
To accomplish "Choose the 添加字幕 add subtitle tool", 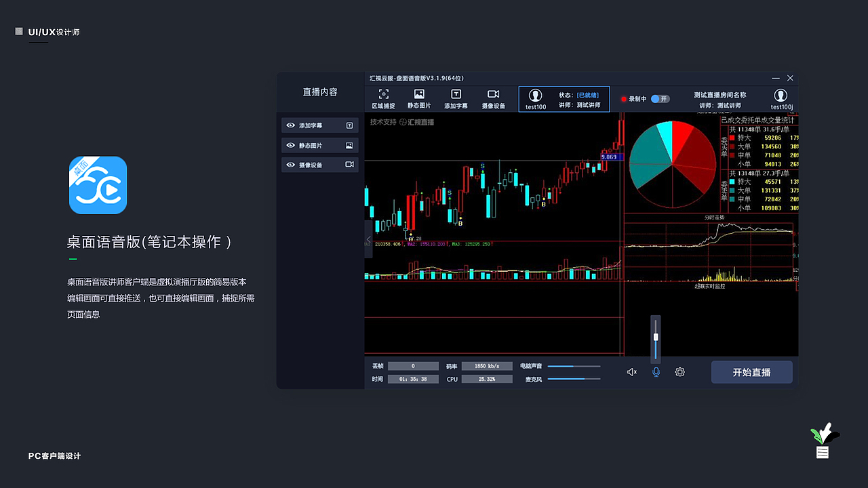I will pyautogui.click(x=456, y=99).
